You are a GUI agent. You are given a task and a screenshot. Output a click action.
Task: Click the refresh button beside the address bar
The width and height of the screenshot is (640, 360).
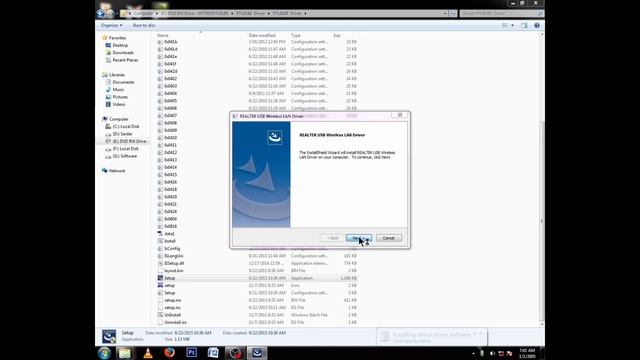coord(452,13)
